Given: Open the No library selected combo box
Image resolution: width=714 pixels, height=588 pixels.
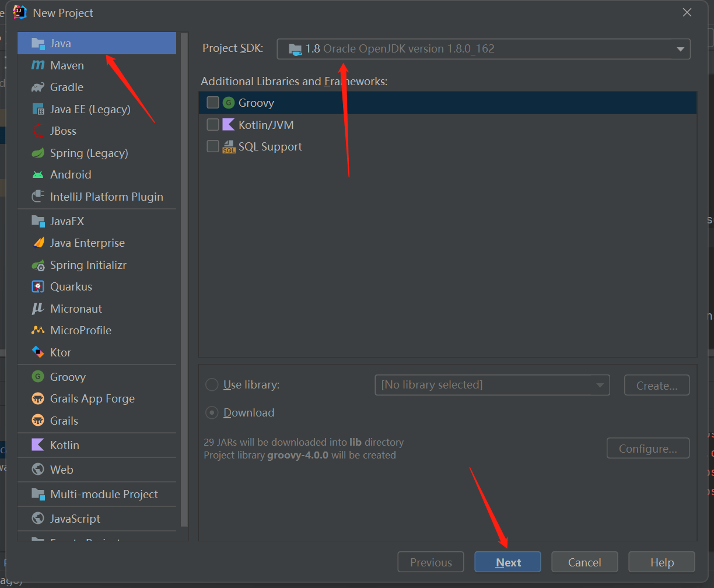Looking at the screenshot, I should pos(492,385).
